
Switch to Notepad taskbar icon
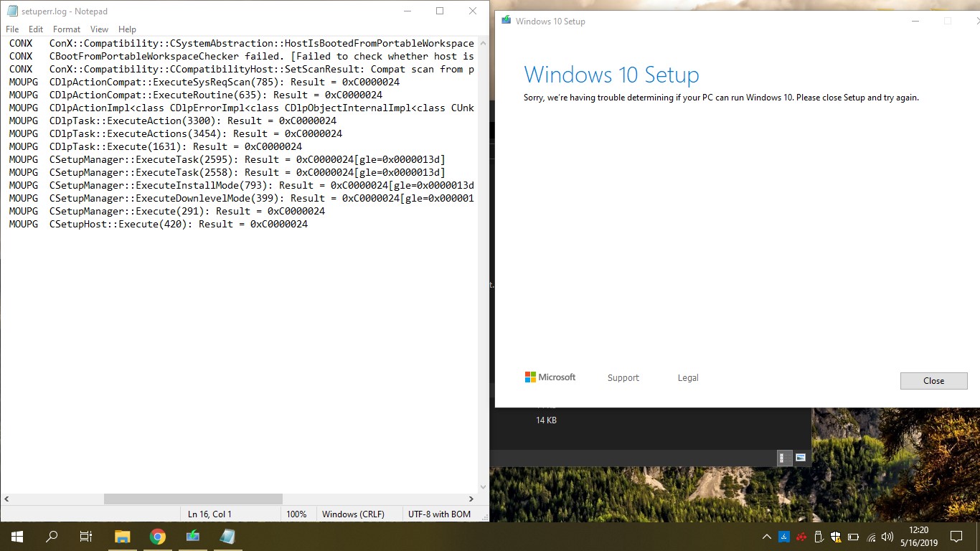(x=228, y=537)
